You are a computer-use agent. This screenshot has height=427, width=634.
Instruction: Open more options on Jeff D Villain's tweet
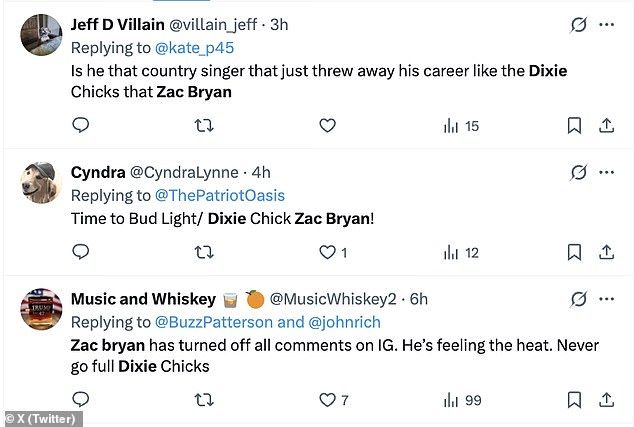click(x=607, y=25)
